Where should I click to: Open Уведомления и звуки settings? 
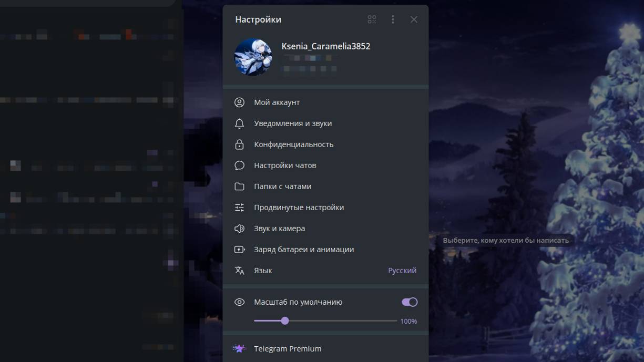click(x=325, y=123)
